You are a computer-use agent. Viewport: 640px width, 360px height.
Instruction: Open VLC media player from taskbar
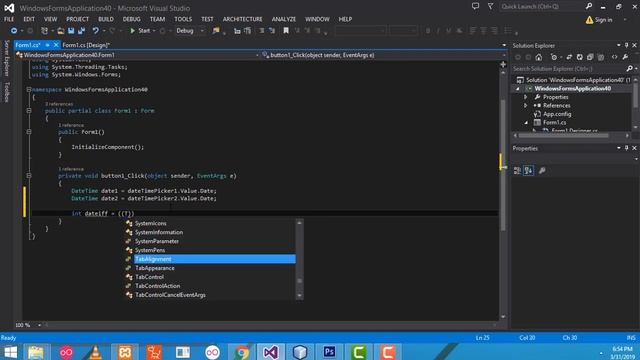pyautogui.click(x=96, y=352)
